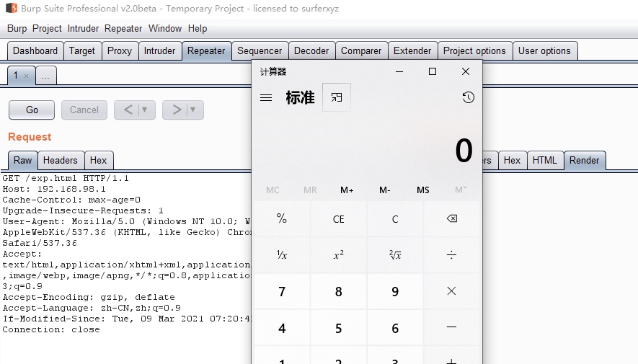Click the x squared calculator key

(338, 255)
